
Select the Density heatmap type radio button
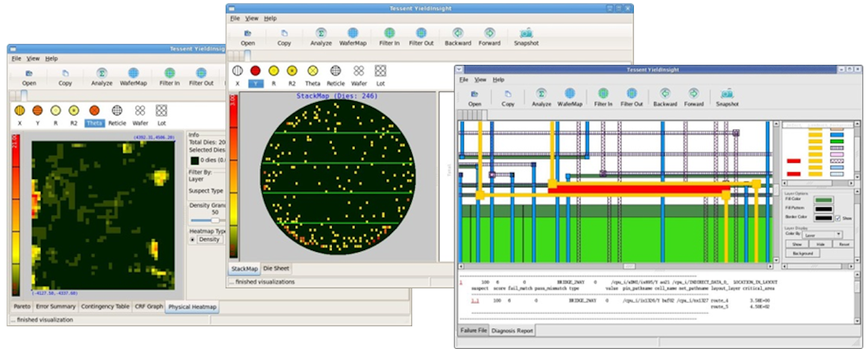(193, 239)
